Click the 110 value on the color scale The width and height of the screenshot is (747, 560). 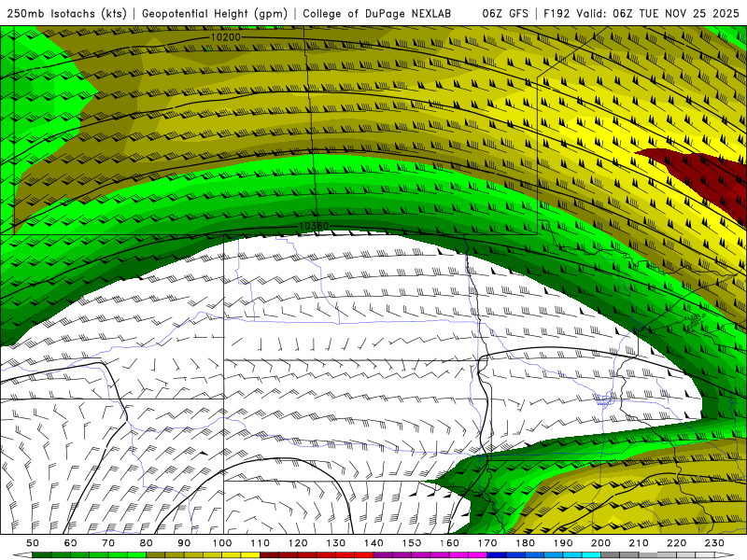coord(261,543)
